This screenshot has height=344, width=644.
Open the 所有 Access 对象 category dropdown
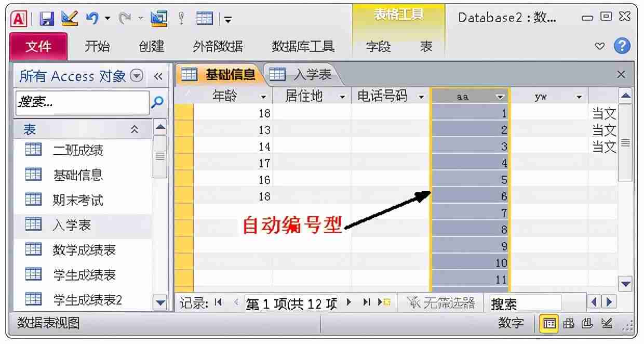(137, 76)
